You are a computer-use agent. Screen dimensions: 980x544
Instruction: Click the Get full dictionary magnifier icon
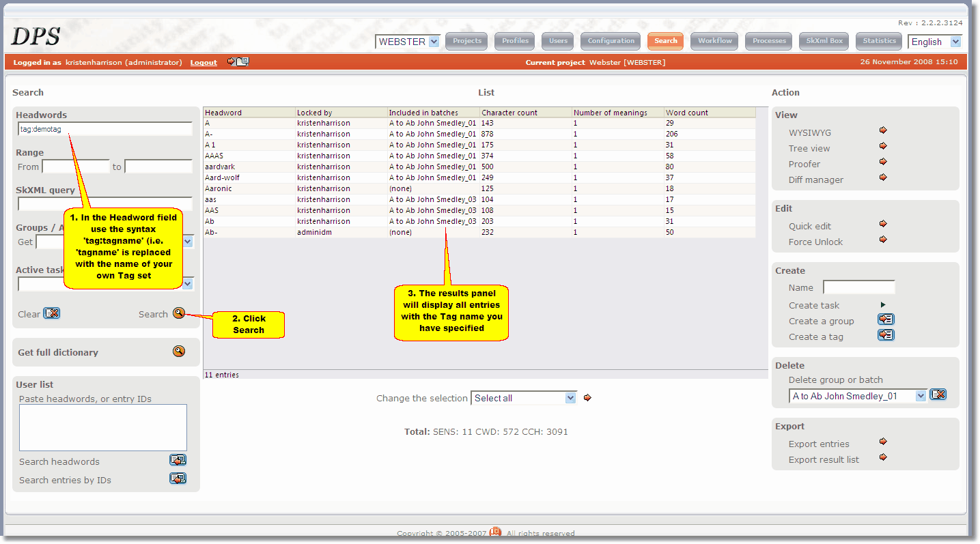click(179, 352)
